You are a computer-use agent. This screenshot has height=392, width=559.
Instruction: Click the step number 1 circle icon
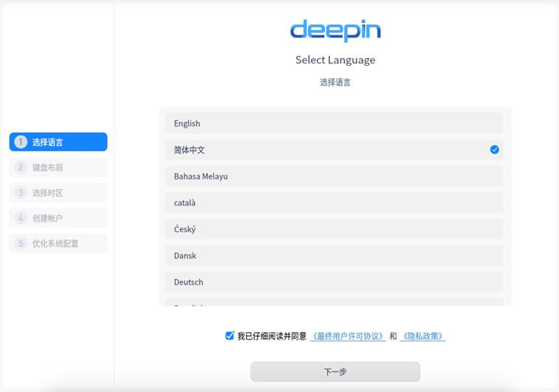(21, 142)
